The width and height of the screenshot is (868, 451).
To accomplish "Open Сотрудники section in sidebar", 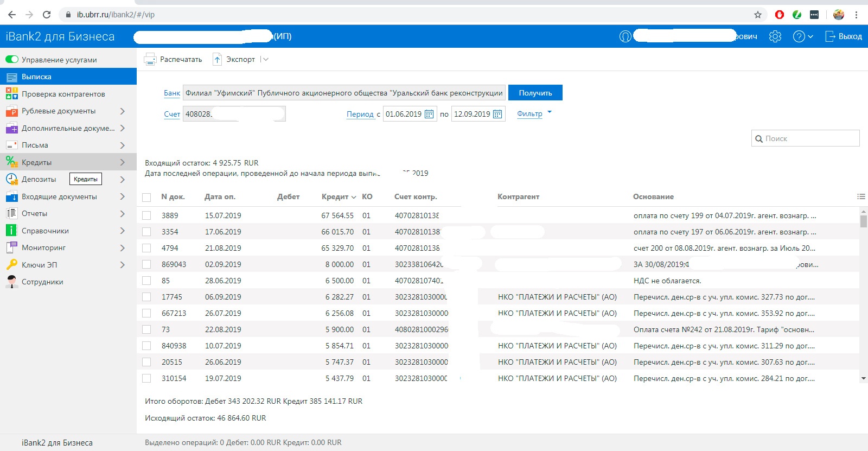I will [42, 282].
